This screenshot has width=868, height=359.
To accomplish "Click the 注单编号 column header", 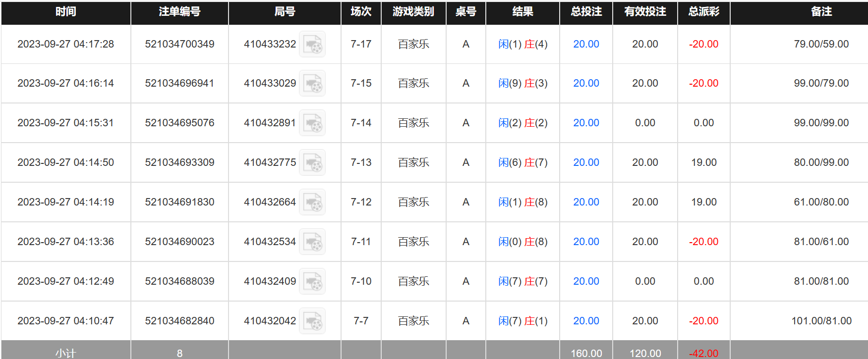I will [x=179, y=12].
